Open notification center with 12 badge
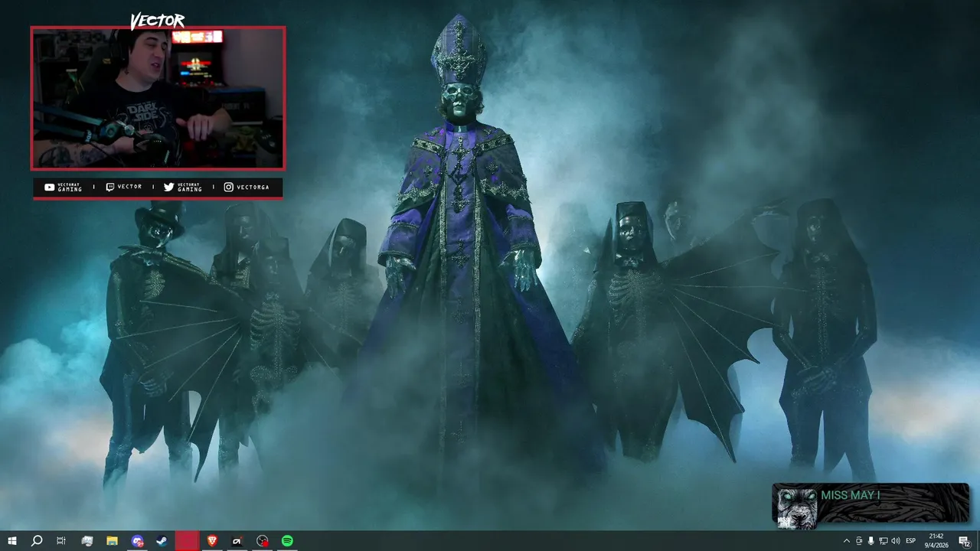This screenshot has width=980, height=551. pyautogui.click(x=965, y=541)
